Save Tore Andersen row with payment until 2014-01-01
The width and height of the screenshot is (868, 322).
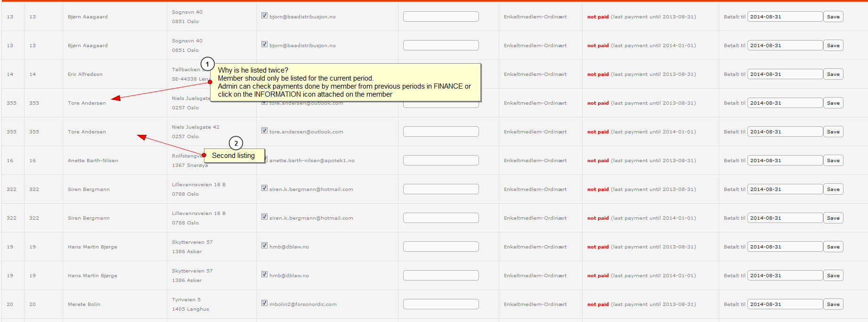point(833,132)
